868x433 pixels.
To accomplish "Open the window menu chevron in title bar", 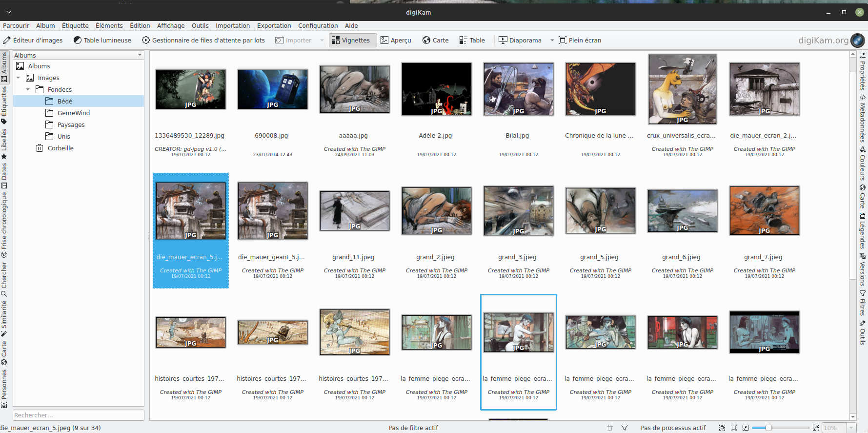I will point(8,12).
